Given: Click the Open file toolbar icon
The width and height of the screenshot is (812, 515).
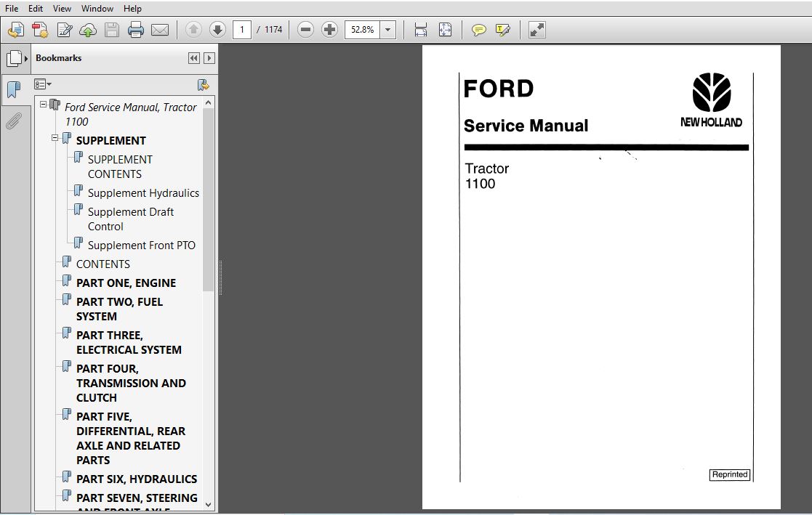Looking at the screenshot, I should [15, 30].
